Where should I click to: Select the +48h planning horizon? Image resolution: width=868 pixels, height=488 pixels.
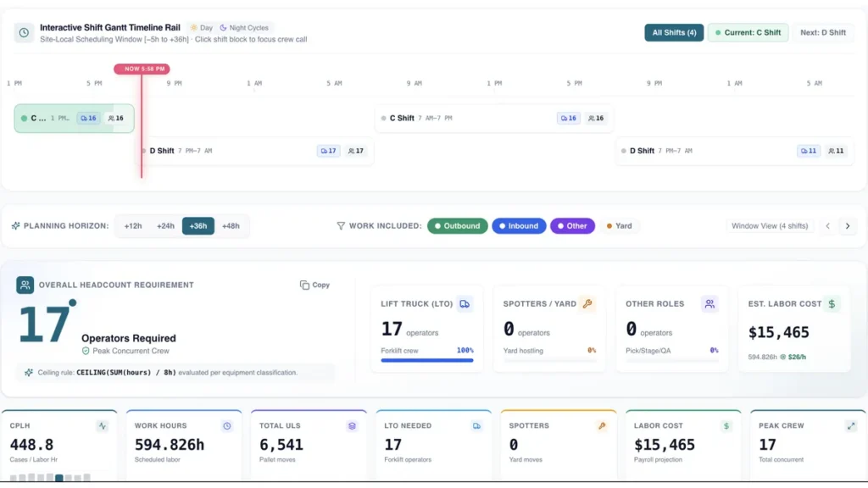[231, 225]
